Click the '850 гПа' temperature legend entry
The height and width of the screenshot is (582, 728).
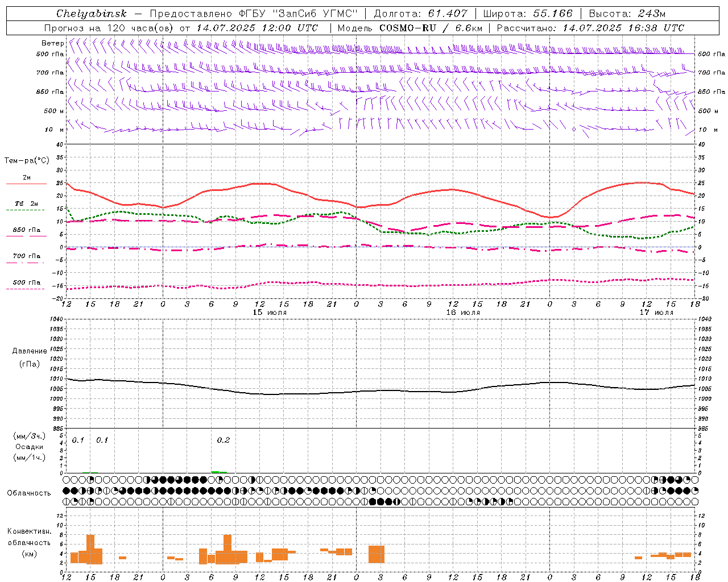click(26, 230)
